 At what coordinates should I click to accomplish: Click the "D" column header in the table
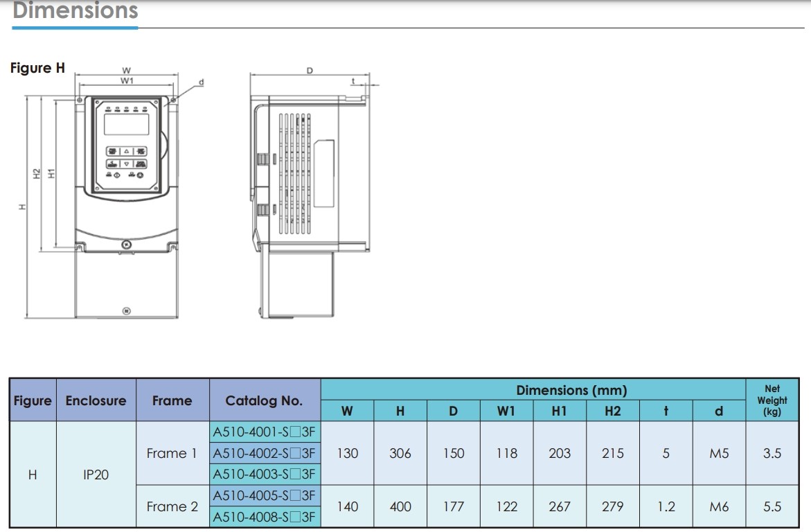tap(453, 411)
